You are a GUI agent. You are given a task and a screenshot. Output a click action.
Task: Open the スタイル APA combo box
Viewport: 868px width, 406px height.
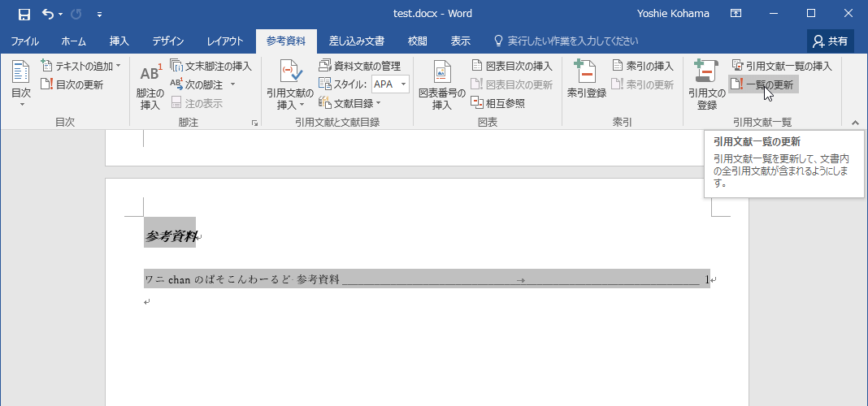391,84
